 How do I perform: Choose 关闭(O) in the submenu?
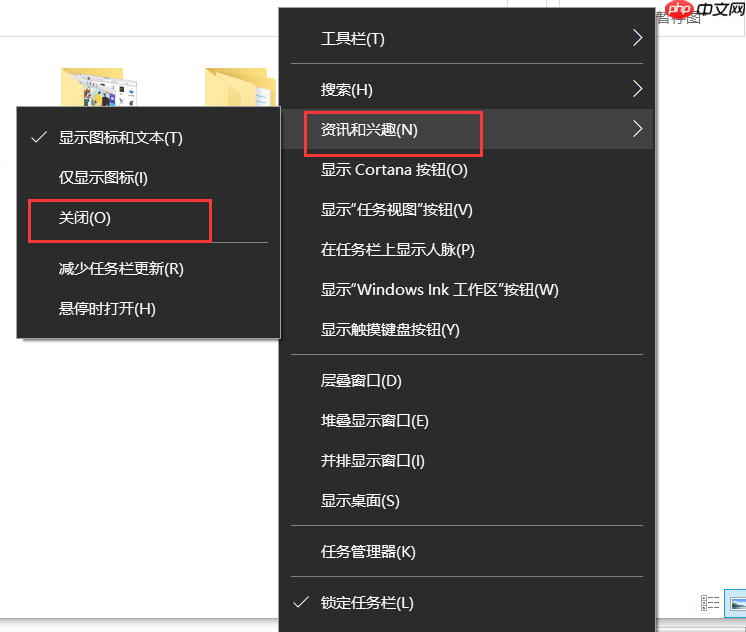[148, 218]
